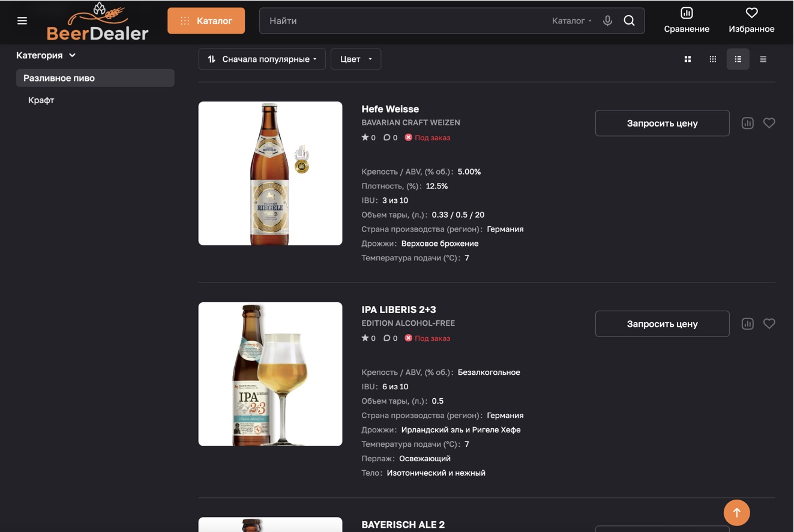Select Крафт category
The image size is (794, 532).
41,100
